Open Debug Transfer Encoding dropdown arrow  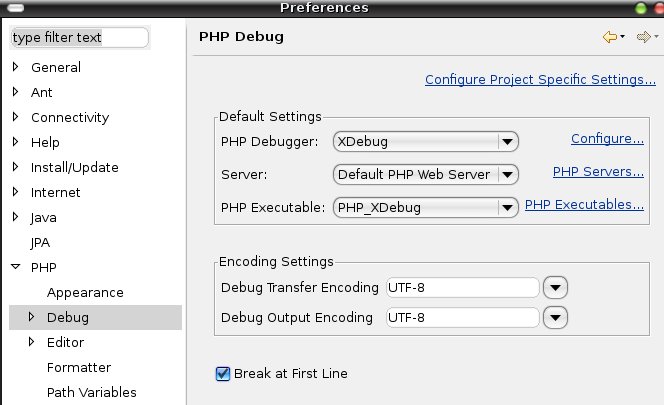tap(555, 288)
